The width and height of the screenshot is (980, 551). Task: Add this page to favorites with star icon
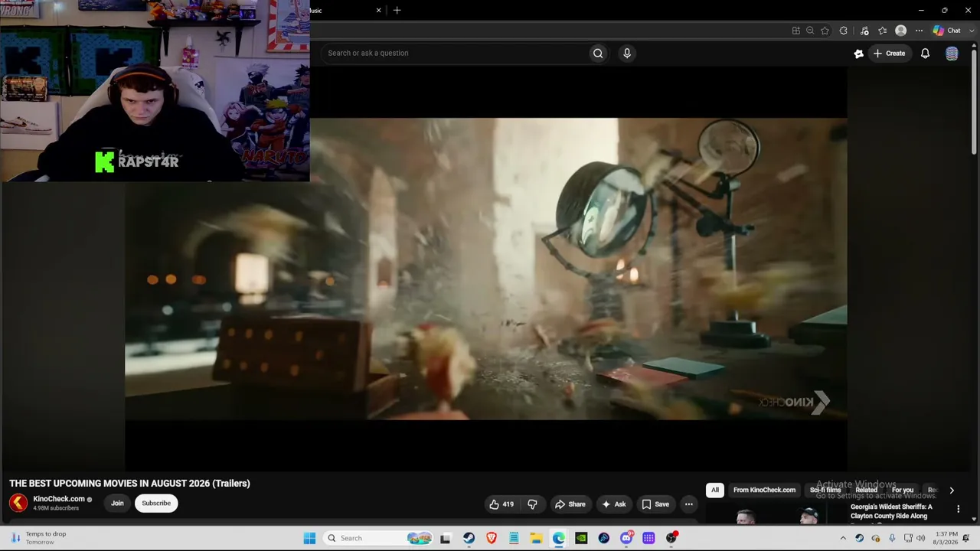click(825, 31)
